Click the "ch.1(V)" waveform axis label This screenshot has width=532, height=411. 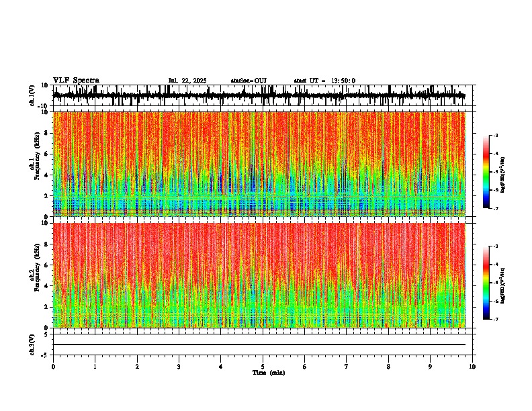tap(32, 95)
